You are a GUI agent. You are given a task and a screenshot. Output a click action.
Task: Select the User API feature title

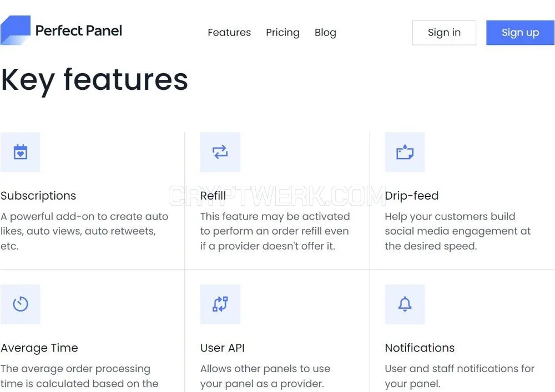pyautogui.click(x=223, y=348)
